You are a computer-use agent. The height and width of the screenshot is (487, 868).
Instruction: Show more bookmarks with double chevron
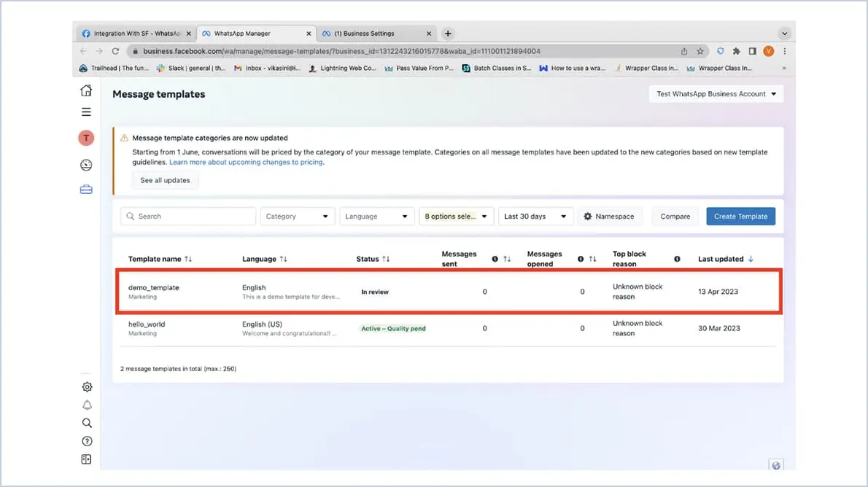784,68
